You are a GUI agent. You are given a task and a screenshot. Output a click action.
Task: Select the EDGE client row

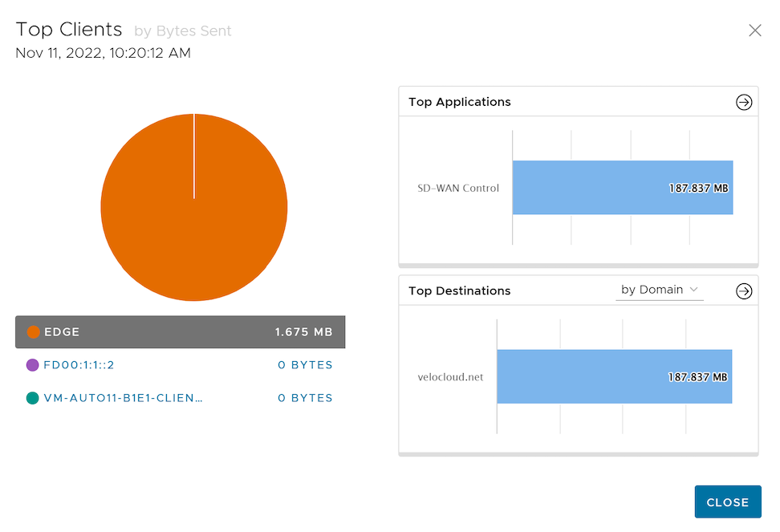[180, 332]
